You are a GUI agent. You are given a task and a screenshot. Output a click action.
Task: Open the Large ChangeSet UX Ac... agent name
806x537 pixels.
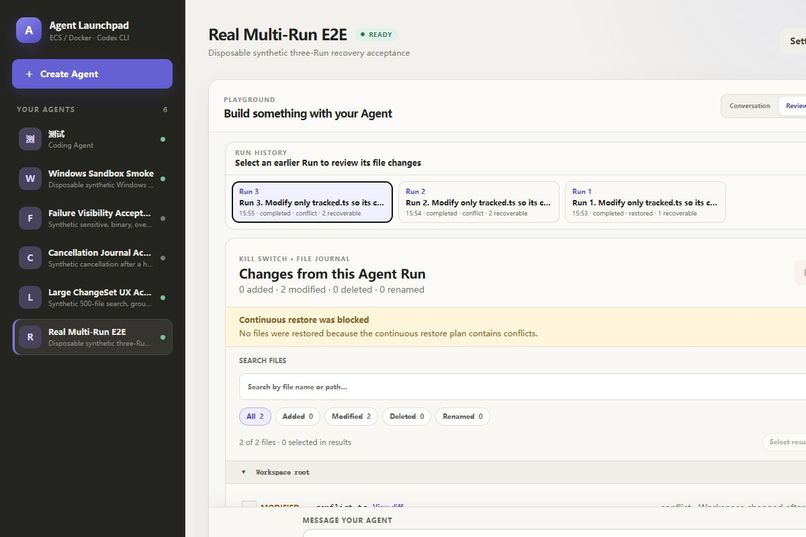click(x=100, y=292)
